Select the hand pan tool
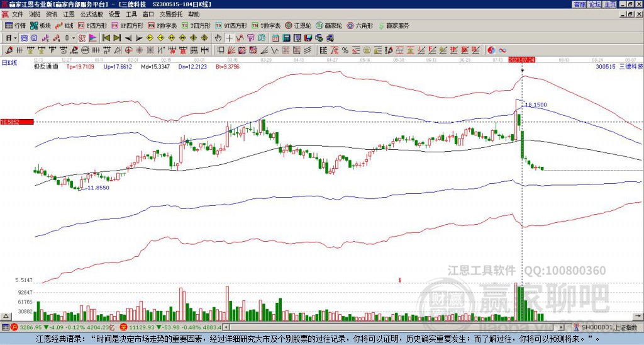This screenshot has width=644, height=345. coord(218,38)
